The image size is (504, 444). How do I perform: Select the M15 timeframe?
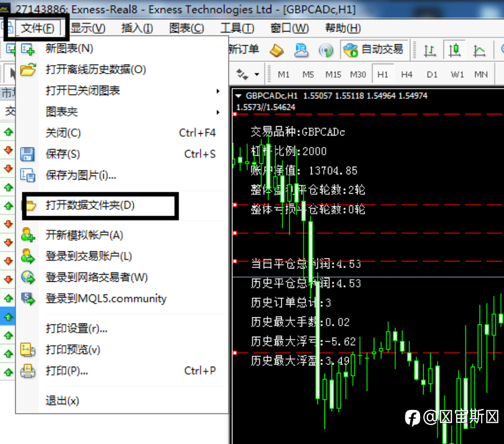click(333, 75)
